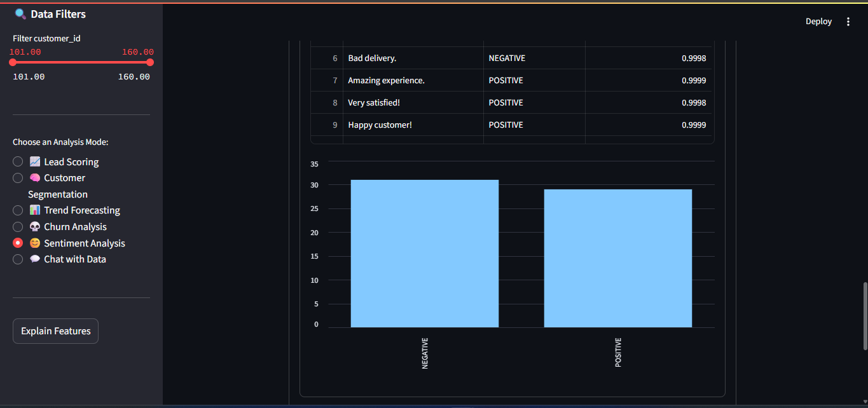This screenshot has width=868, height=408.
Task: Choose the Chat with Data radio option
Action: tap(18, 259)
